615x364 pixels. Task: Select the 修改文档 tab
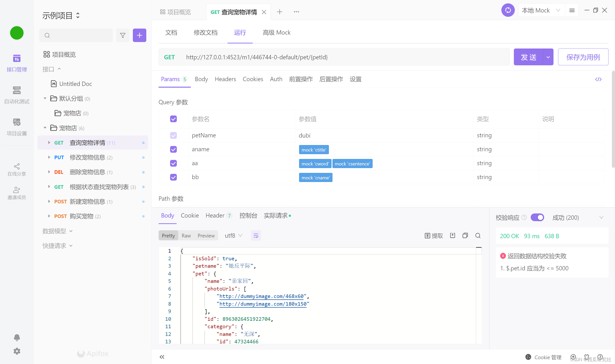(206, 32)
